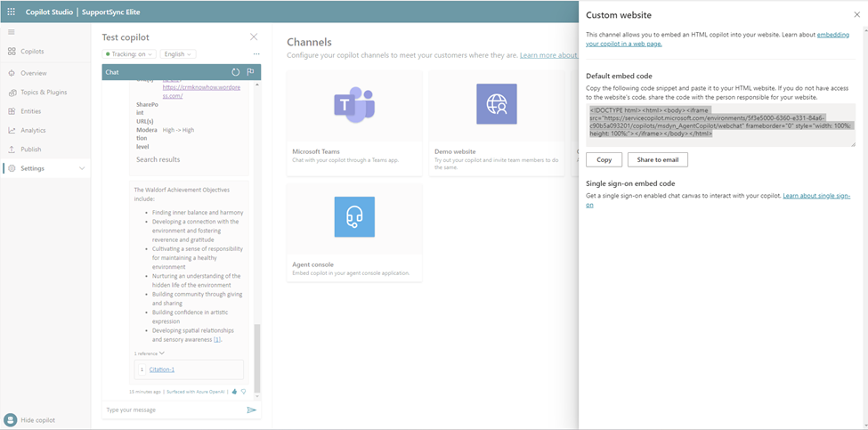
Task: Open the Citation-1 link
Action: point(162,369)
